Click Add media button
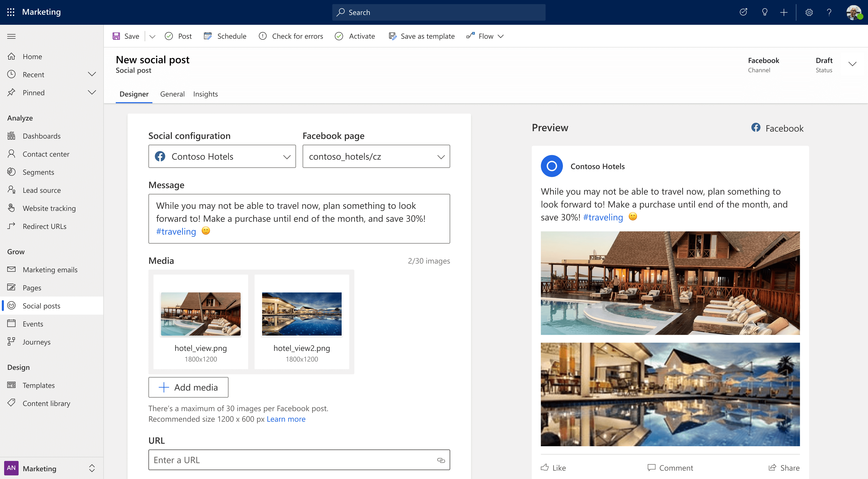 [x=188, y=387]
